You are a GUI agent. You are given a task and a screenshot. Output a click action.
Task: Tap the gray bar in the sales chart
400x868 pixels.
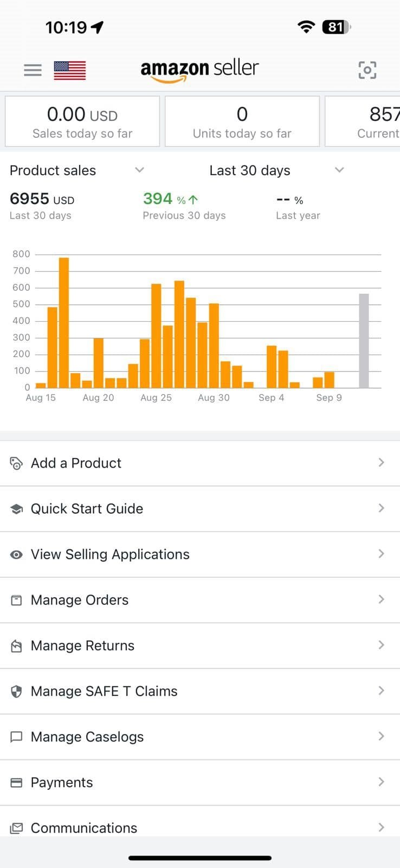tap(364, 341)
